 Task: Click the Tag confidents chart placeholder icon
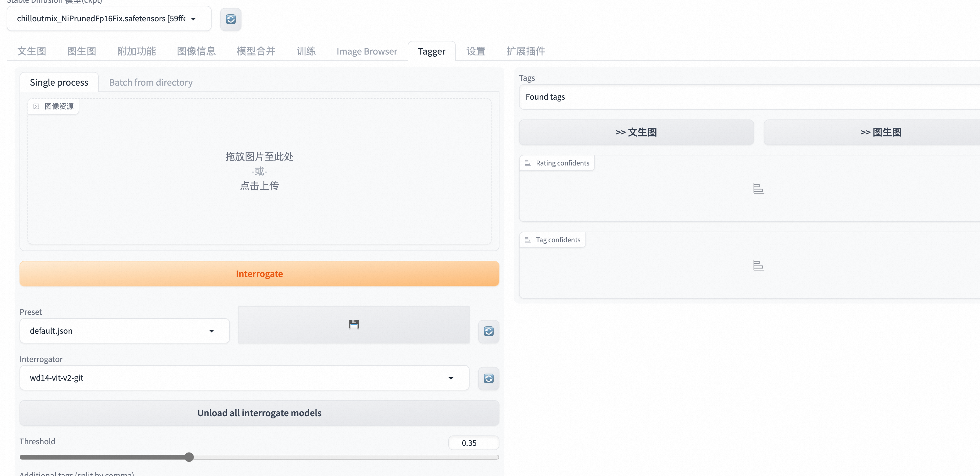click(x=758, y=265)
